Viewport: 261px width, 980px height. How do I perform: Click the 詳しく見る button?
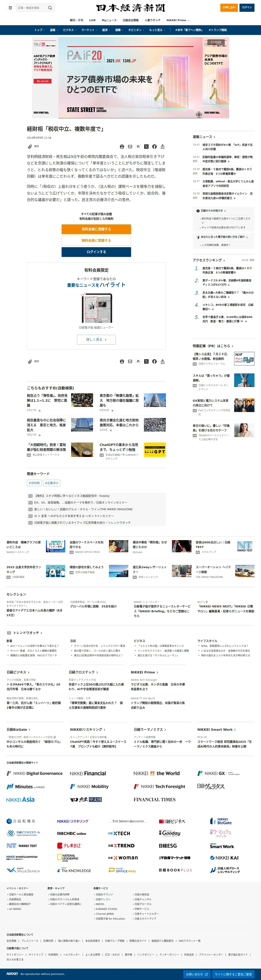click(96, 339)
